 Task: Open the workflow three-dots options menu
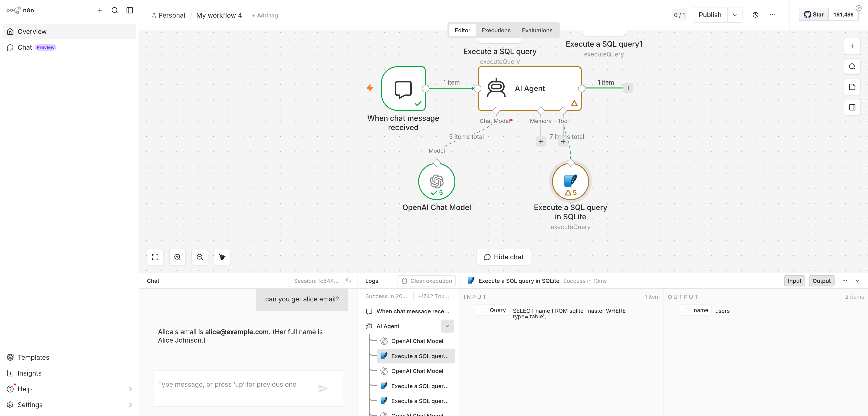click(x=772, y=15)
